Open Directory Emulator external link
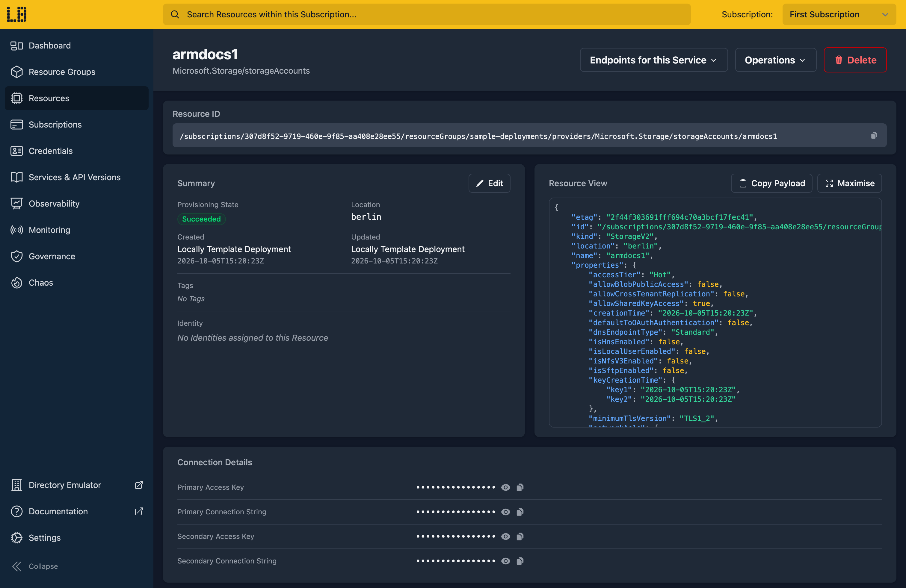 pos(76,485)
